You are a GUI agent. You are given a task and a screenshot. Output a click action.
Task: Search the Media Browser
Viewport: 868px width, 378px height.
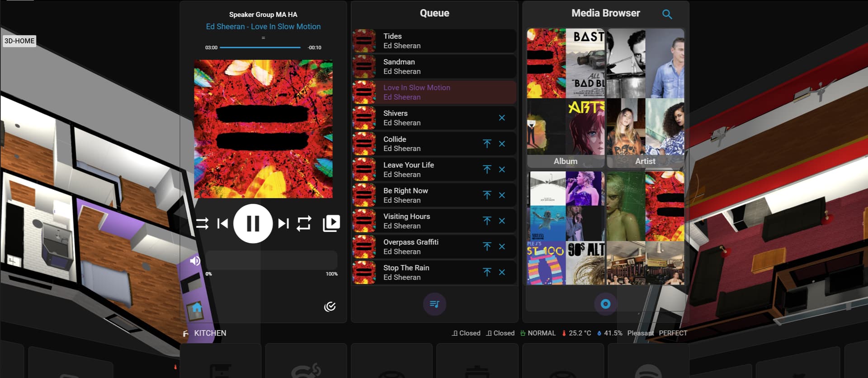click(667, 14)
